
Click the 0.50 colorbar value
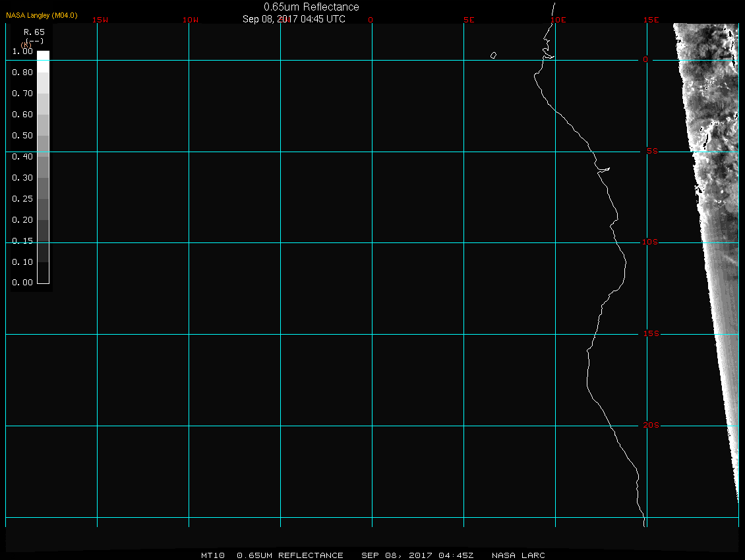click(22, 135)
